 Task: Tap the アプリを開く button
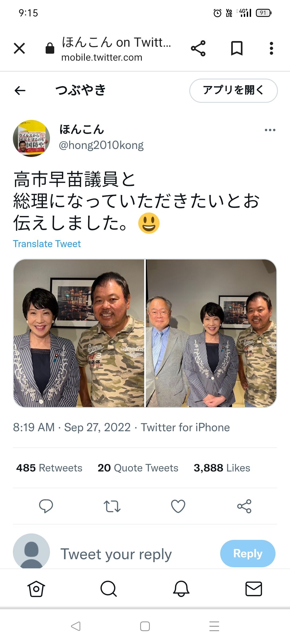[233, 90]
